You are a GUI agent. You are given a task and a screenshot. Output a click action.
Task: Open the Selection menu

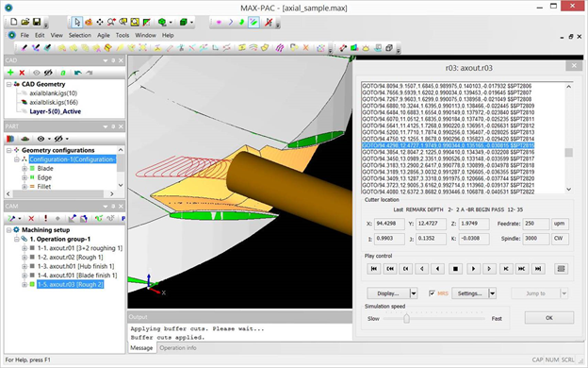[80, 35]
